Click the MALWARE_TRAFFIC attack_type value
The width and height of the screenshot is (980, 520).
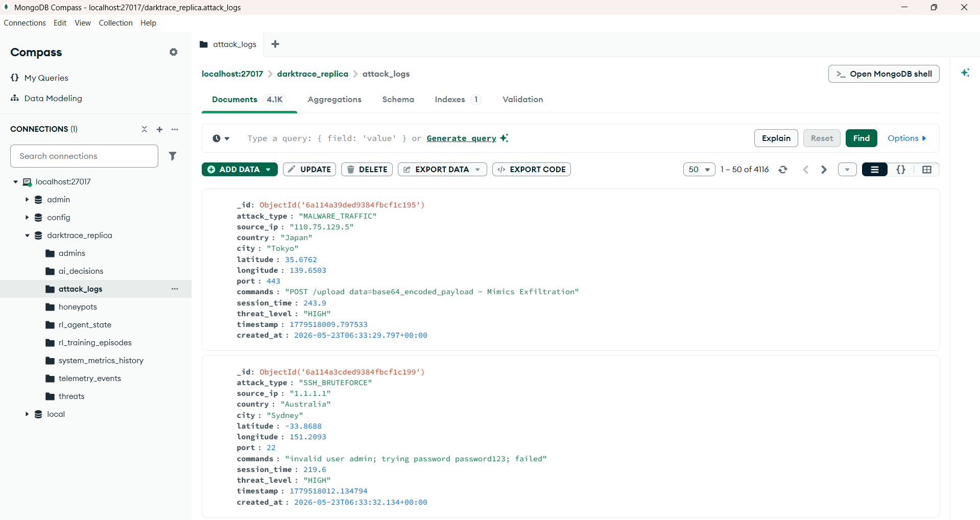coord(338,216)
